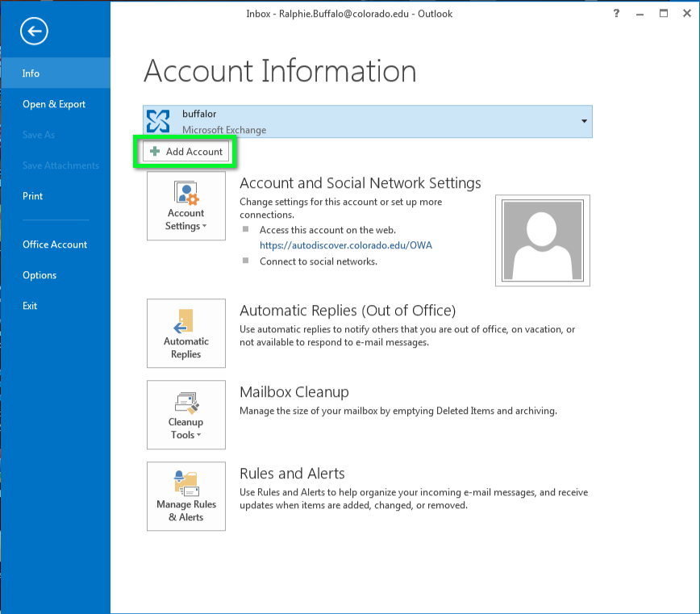
Task: Click 'Rules and Alerts' heading
Action: [x=292, y=474]
